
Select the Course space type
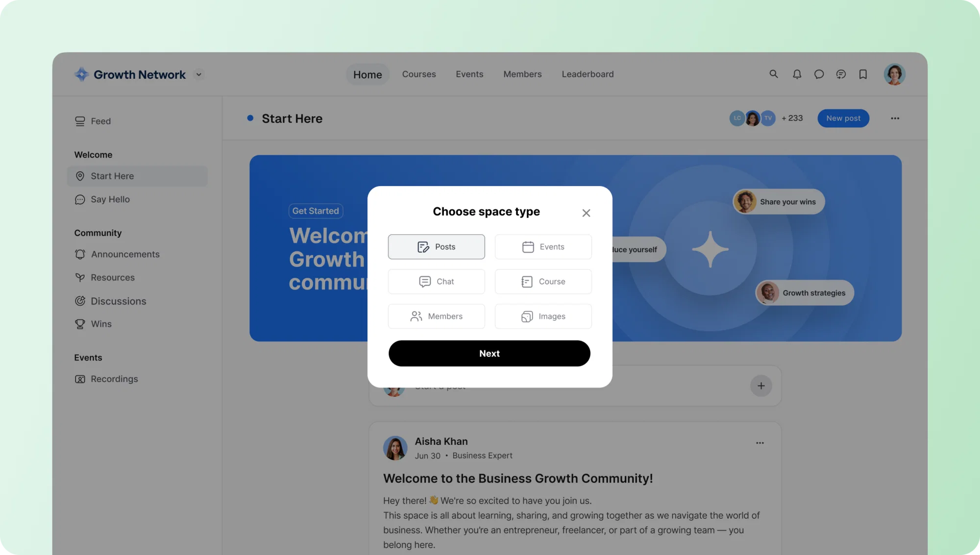[x=543, y=281]
